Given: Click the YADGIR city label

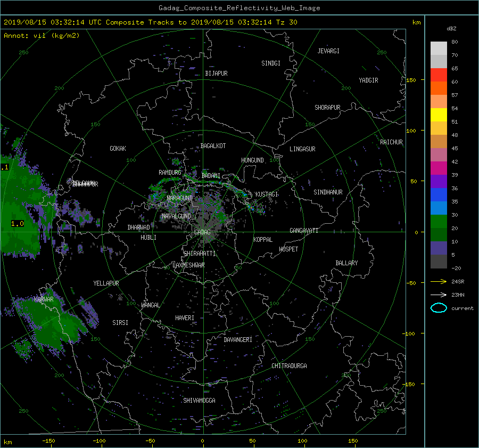Looking at the screenshot, I should (x=368, y=80).
